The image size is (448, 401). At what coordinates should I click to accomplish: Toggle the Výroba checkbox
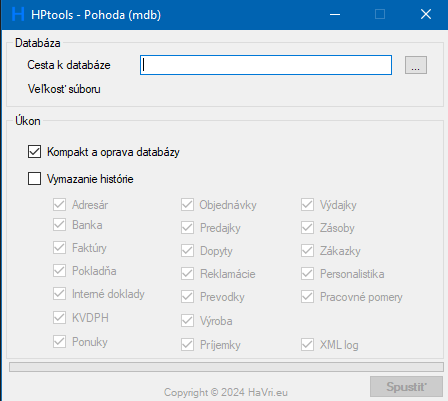coord(187,321)
